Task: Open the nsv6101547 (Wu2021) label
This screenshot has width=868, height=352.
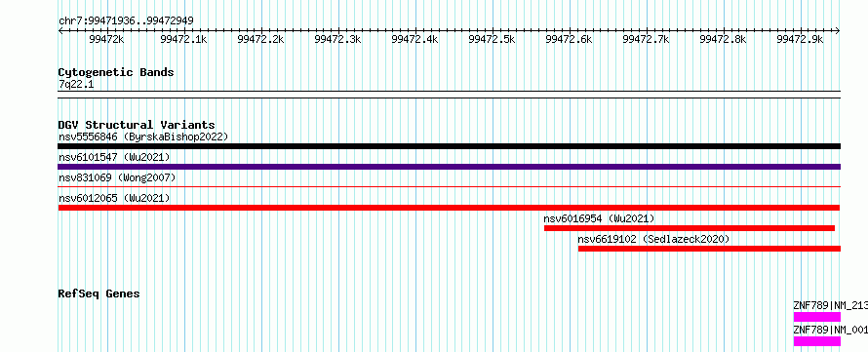Action: click(114, 157)
